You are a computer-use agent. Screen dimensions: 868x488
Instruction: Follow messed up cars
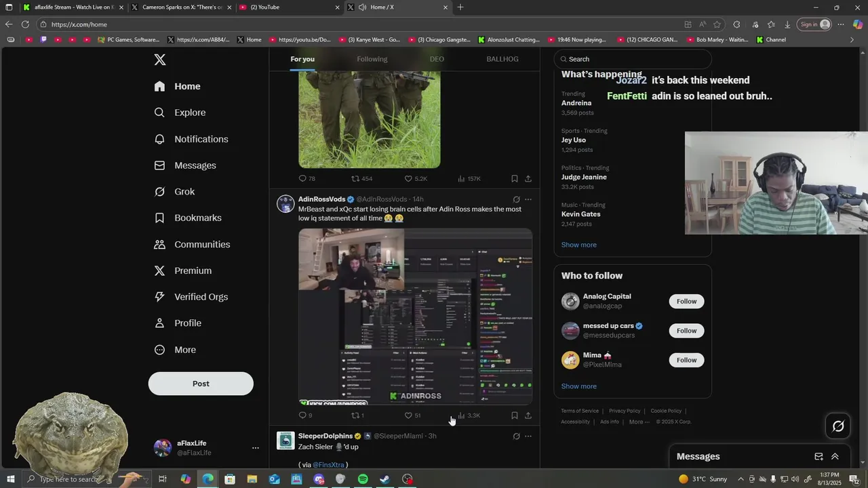pyautogui.click(x=686, y=331)
